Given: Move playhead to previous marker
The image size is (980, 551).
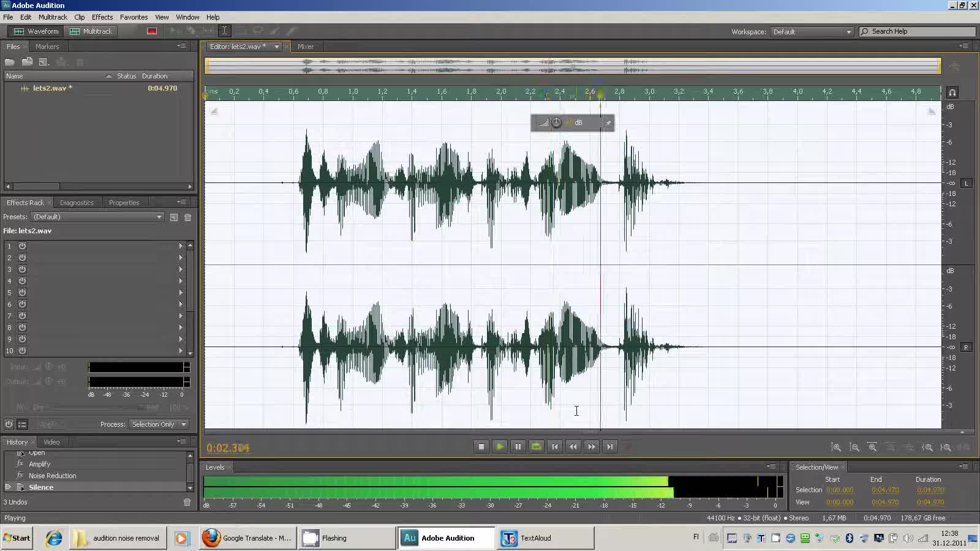Looking at the screenshot, I should coord(555,447).
